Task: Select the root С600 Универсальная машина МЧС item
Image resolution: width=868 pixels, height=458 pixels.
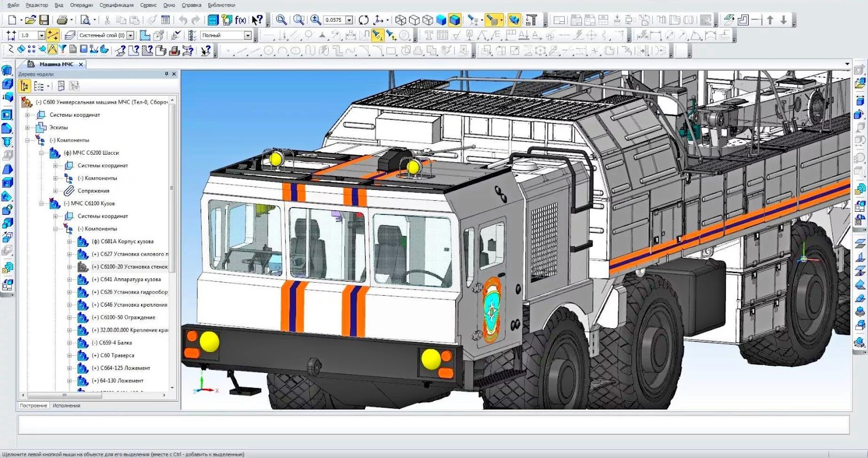Action: click(x=101, y=102)
